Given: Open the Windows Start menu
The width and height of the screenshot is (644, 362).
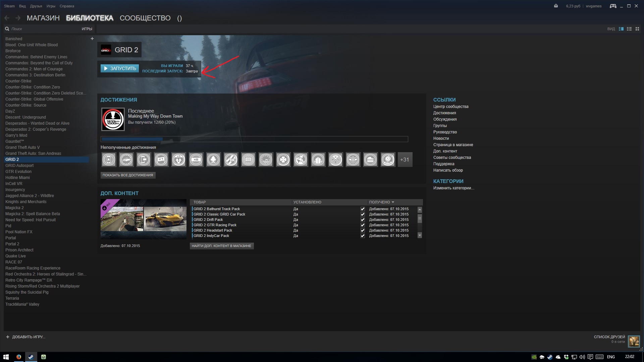Looking at the screenshot, I should tap(6, 357).
